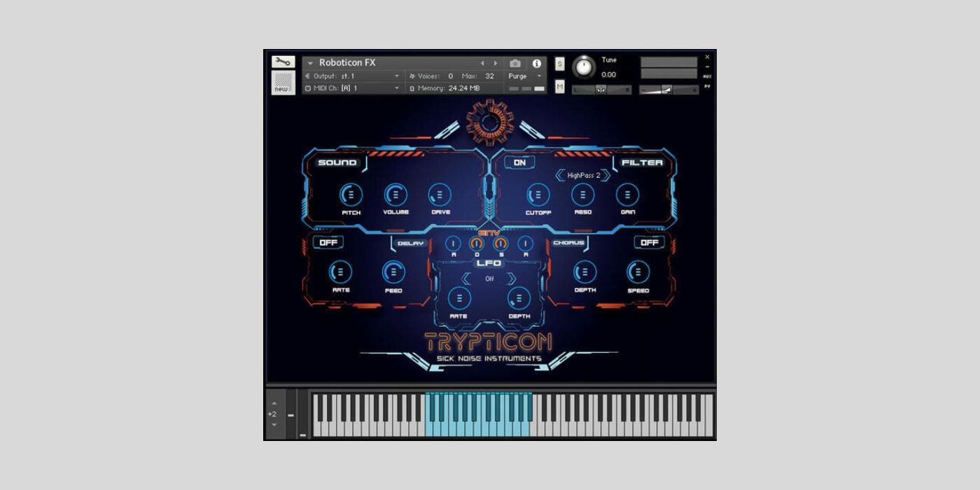Select previous filter type left of HighPass 2

click(x=560, y=175)
